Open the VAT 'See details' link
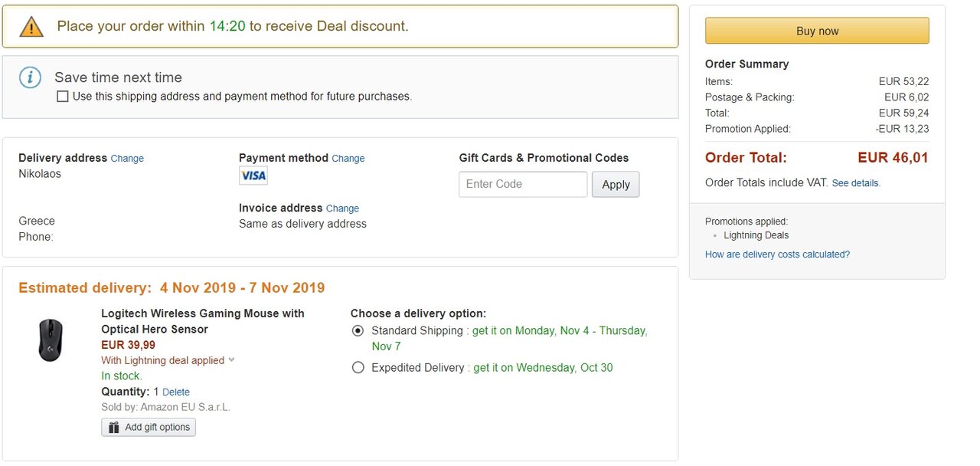 [856, 184]
